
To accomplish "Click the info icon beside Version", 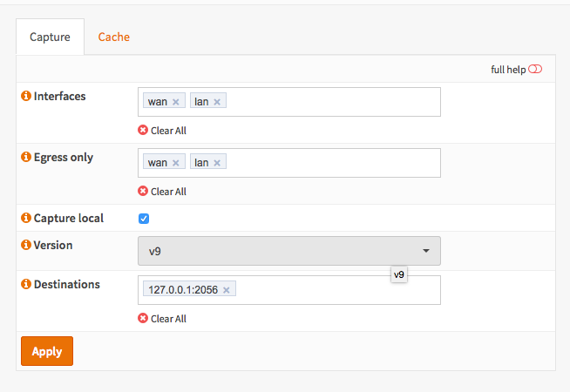I will click(26, 245).
